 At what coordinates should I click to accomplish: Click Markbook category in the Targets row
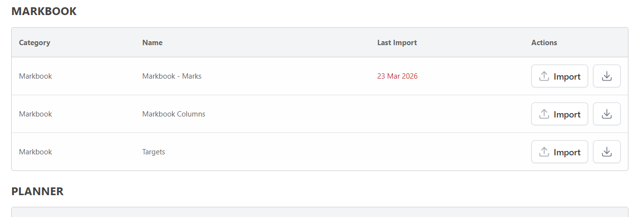point(35,152)
